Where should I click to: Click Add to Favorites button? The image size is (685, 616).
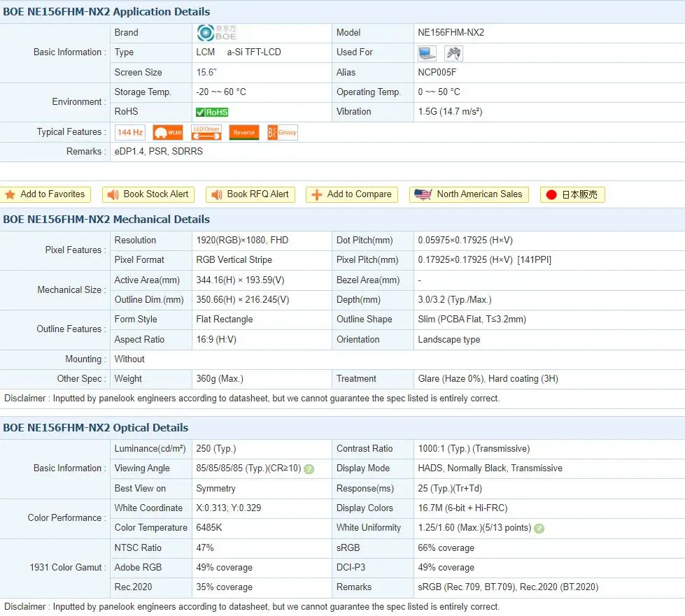(45, 194)
